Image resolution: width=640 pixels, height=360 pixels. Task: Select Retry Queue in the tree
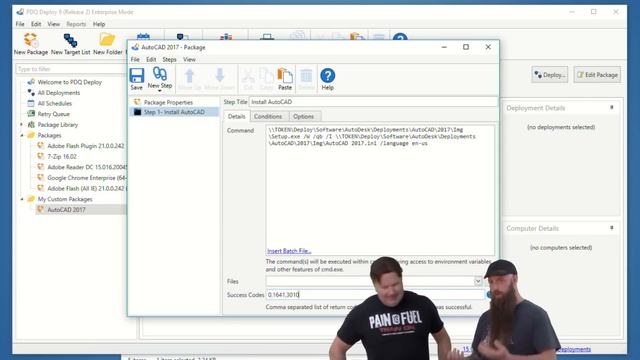[x=53, y=114]
